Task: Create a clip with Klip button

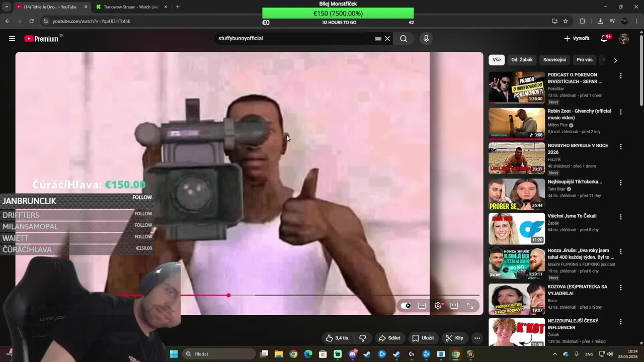Action: click(x=454, y=338)
